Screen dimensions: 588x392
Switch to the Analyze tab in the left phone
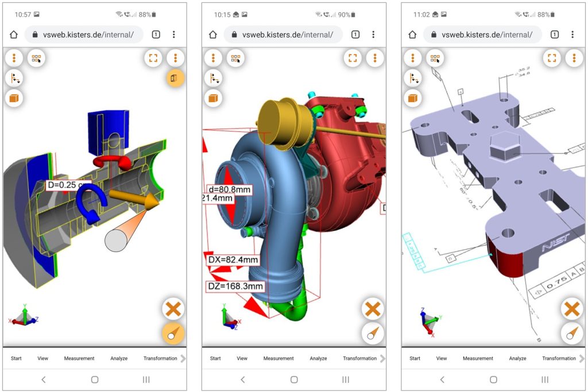(119, 359)
